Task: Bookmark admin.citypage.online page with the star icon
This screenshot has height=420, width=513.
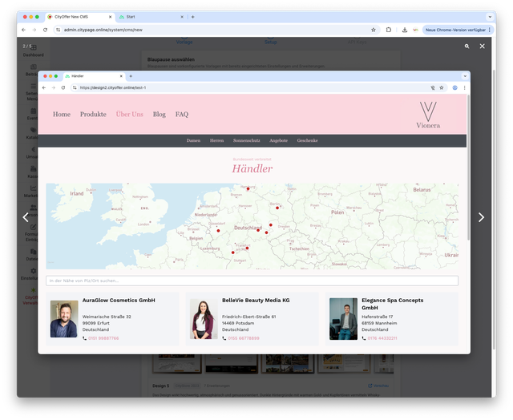Action: click(x=374, y=30)
